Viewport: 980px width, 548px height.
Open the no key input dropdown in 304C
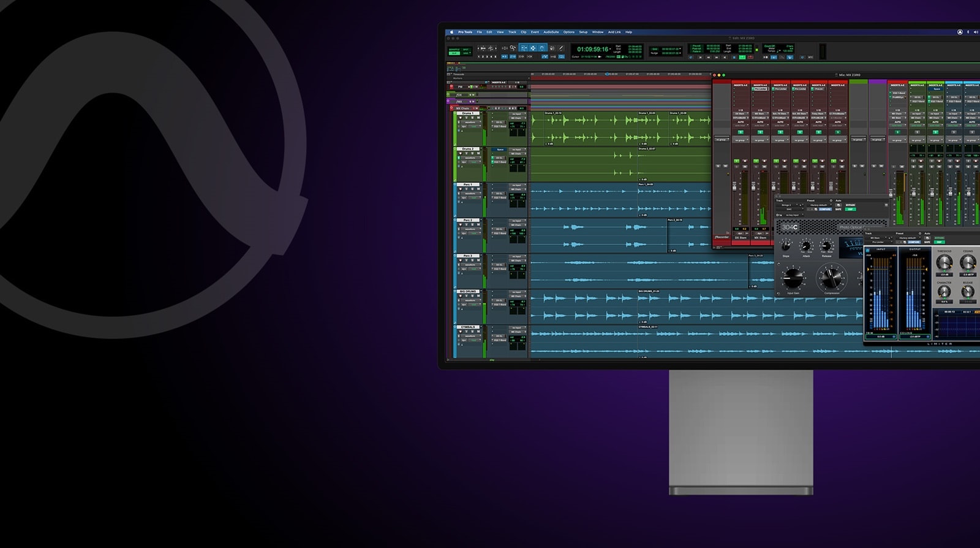tap(793, 215)
